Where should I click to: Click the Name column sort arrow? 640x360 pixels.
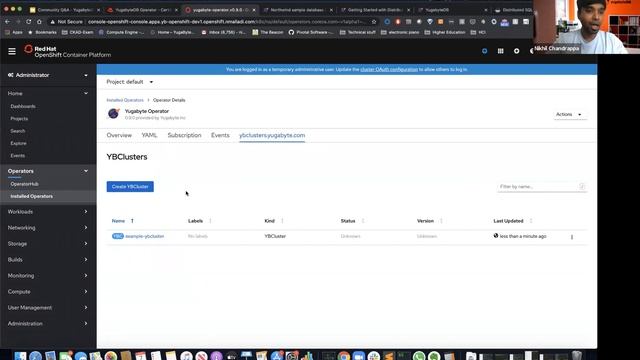pos(132,221)
